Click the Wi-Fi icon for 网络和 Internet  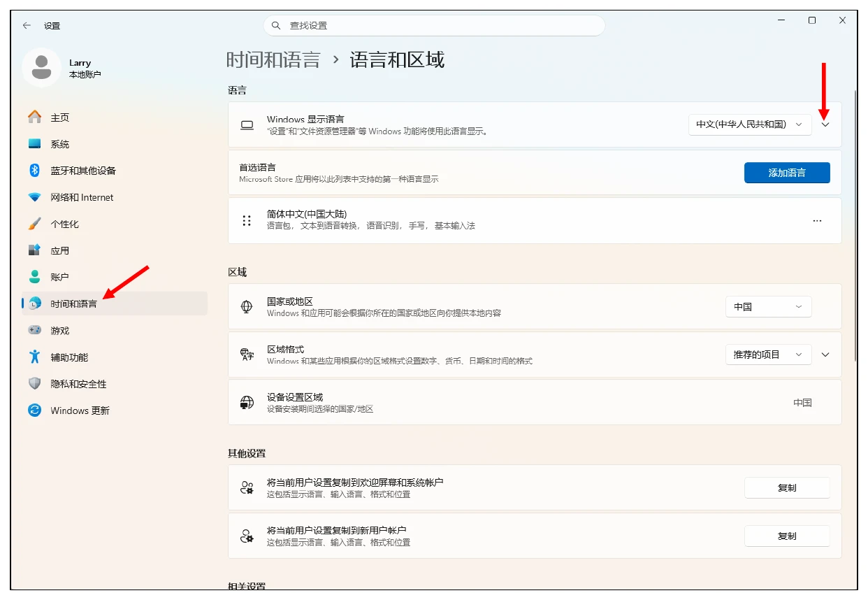click(x=34, y=197)
